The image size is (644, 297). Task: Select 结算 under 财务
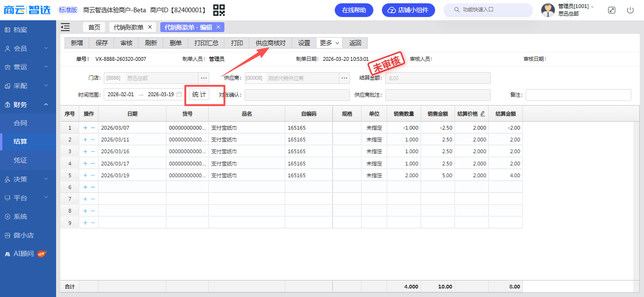(x=28, y=141)
